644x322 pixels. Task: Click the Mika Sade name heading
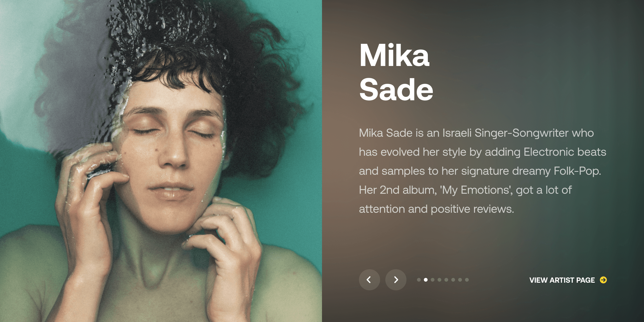point(396,72)
